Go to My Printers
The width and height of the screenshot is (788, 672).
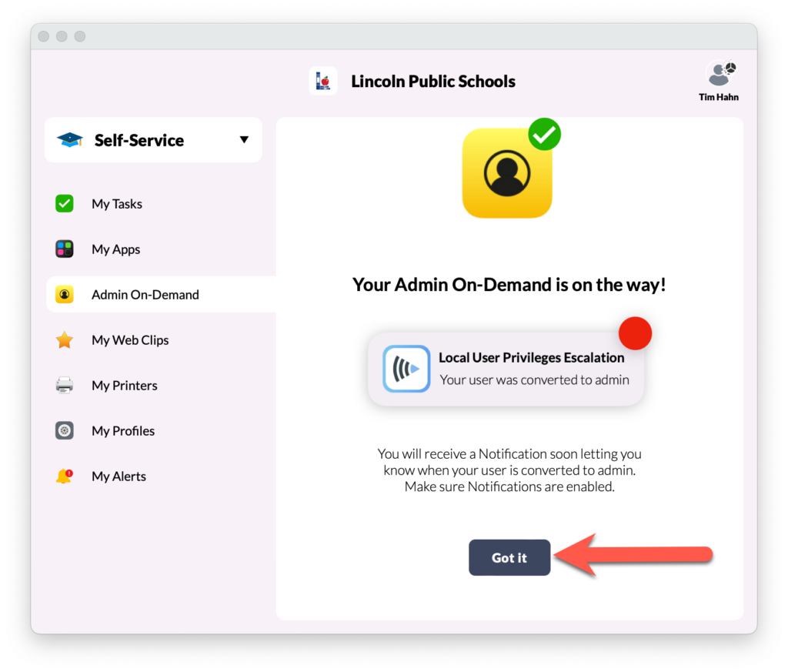point(125,386)
